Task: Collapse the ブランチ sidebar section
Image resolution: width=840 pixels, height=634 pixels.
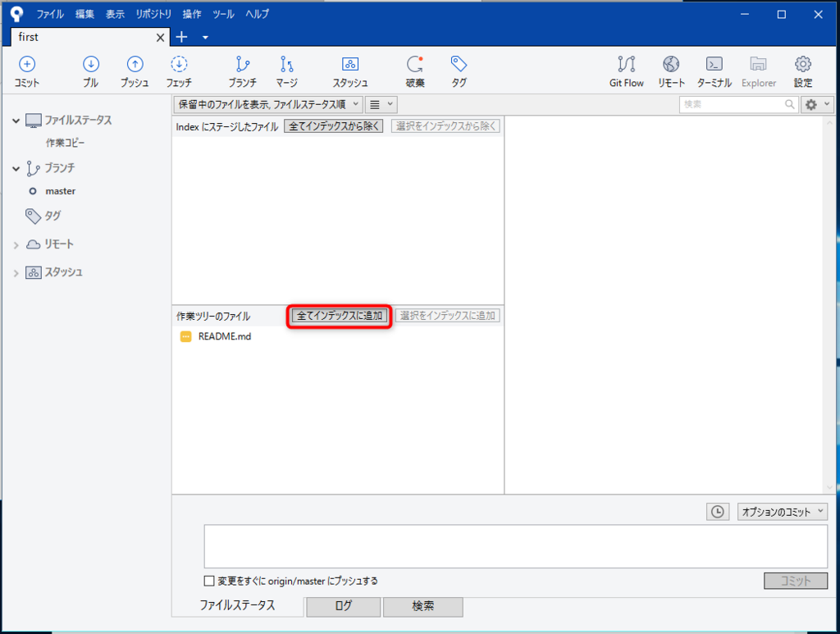Action: coord(16,169)
